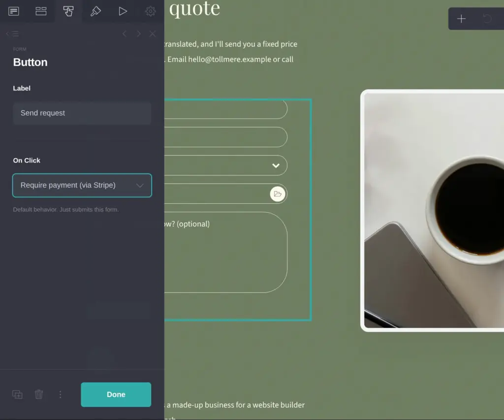The height and width of the screenshot is (420, 504).
Task: Select the footer text "a made-up business for a website builder"
Action: tap(236, 405)
